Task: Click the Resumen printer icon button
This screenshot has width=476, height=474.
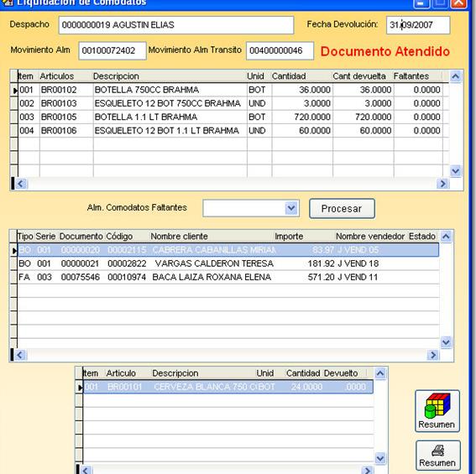Action: 437,456
